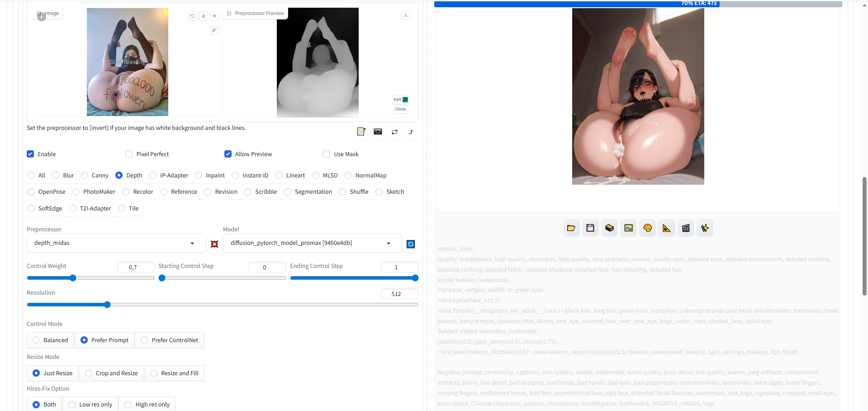868x411 pixels.
Task: Pick the Segmentation control type
Action: [288, 192]
